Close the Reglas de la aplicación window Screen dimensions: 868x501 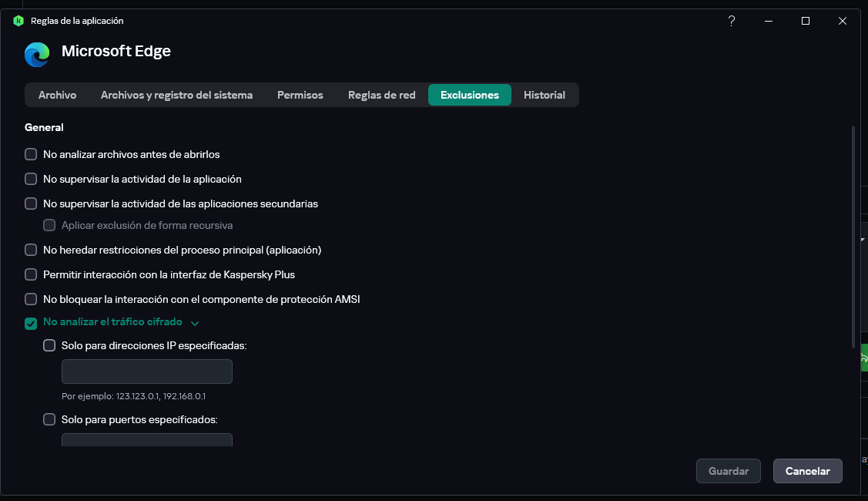842,21
